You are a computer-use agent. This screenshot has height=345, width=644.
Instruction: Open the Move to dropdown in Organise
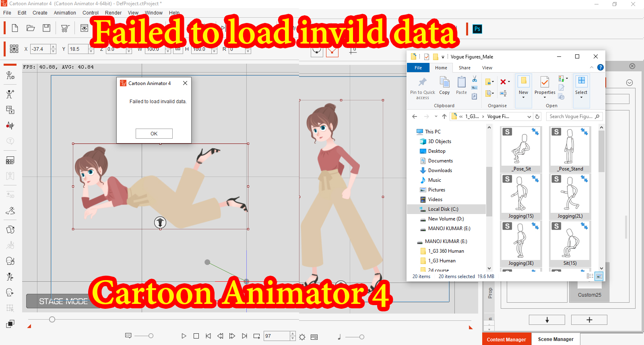coord(490,82)
